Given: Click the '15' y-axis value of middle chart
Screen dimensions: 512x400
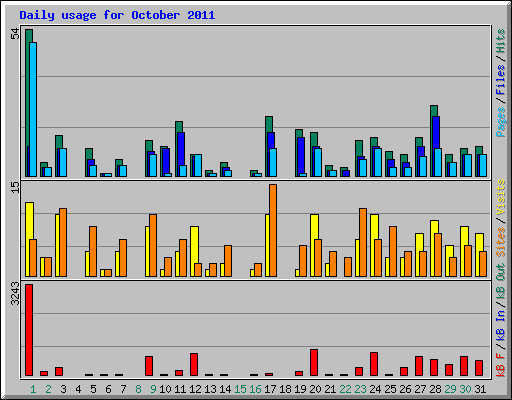Looking at the screenshot, I should [x=15, y=187].
